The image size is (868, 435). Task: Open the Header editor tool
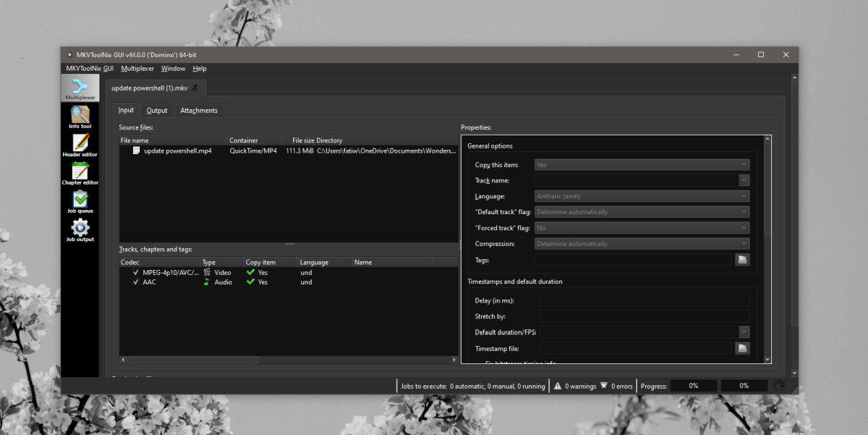pyautogui.click(x=80, y=145)
